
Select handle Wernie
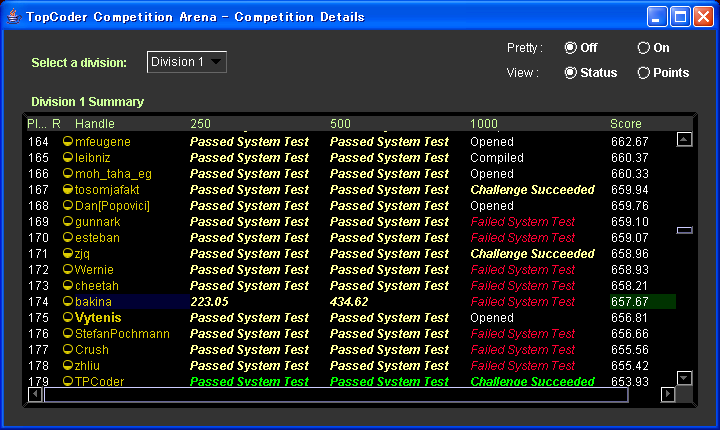pyautogui.click(x=94, y=269)
